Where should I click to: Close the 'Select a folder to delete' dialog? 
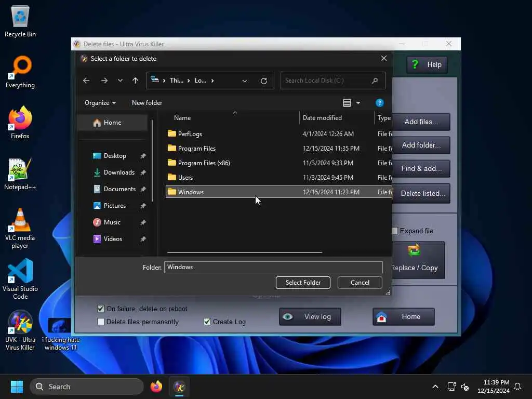384,58
